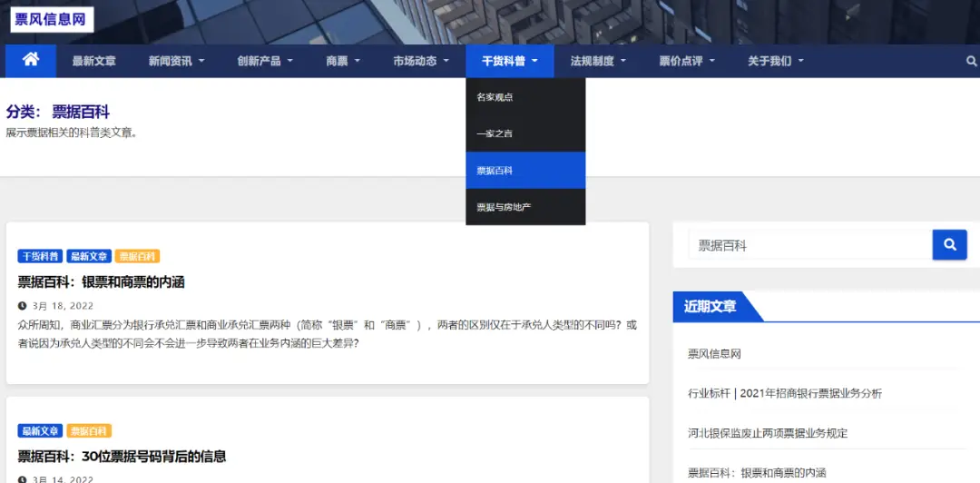Click orange 票据百科 tag on second article
980x483 pixels.
click(x=89, y=431)
